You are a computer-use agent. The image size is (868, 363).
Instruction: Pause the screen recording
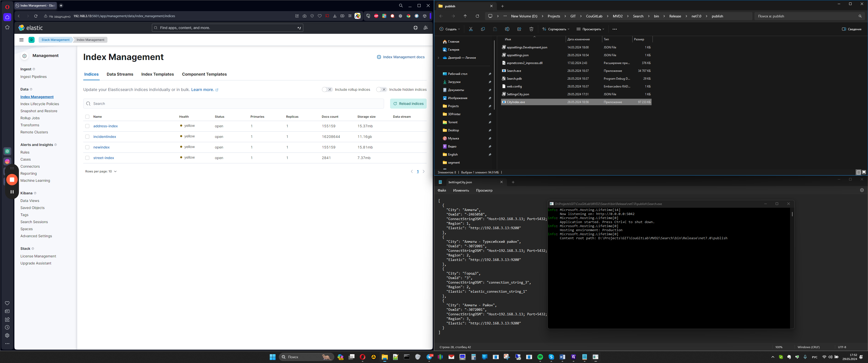pos(12,192)
